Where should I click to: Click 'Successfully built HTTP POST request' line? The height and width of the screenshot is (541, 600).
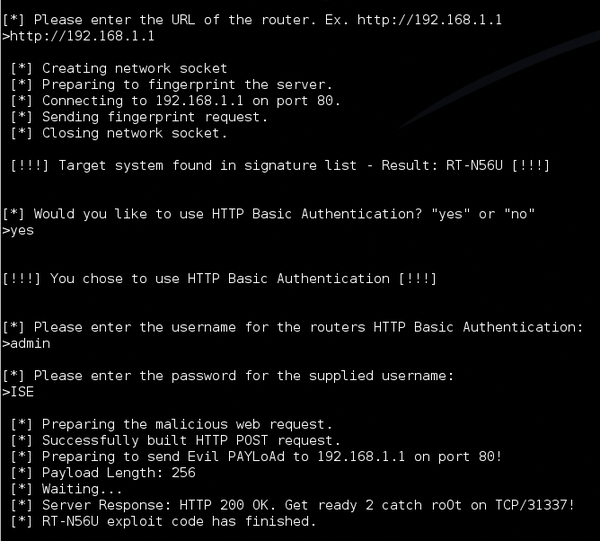pos(175,440)
